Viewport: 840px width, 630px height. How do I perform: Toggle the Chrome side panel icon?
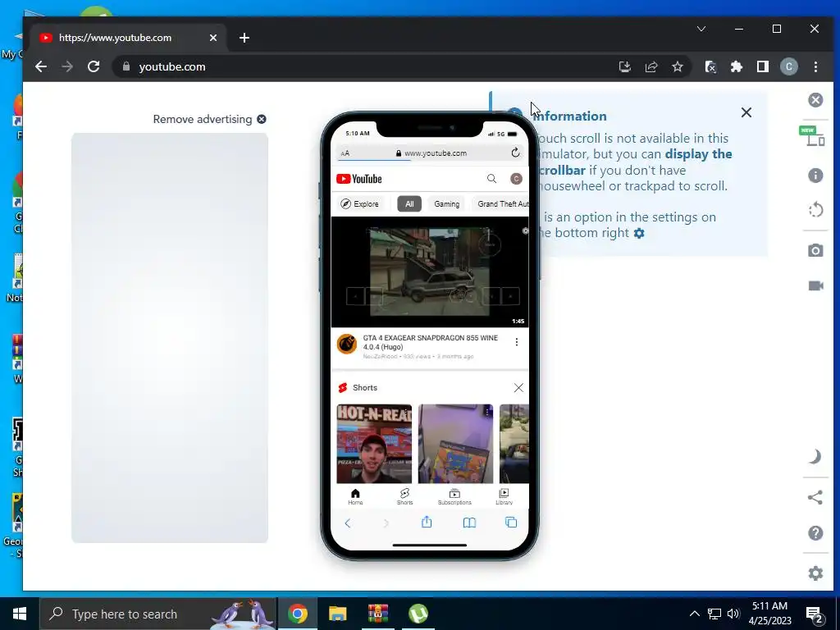click(763, 66)
